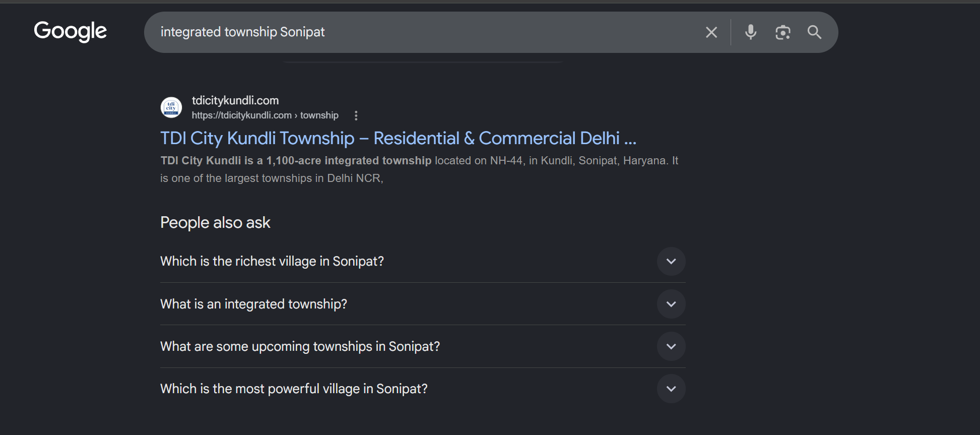
Task: Select question 'Which is the richest village in Sonipat?'
Action: click(x=272, y=261)
